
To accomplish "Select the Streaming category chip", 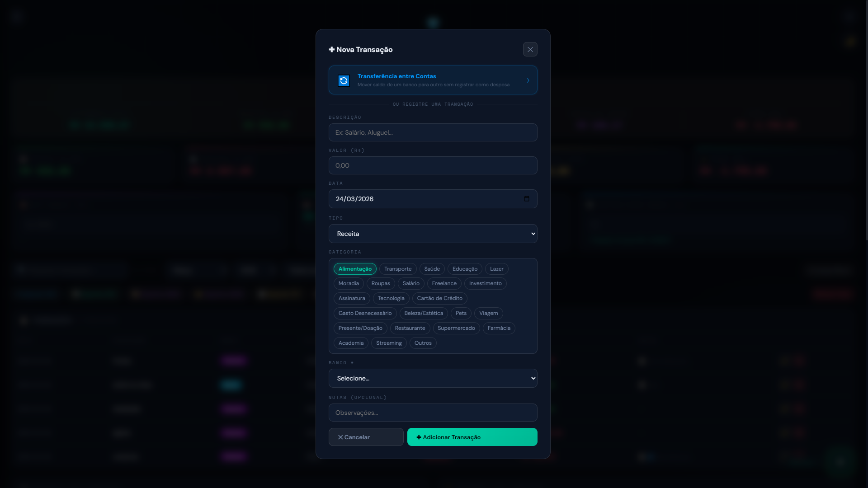I will 389,343.
